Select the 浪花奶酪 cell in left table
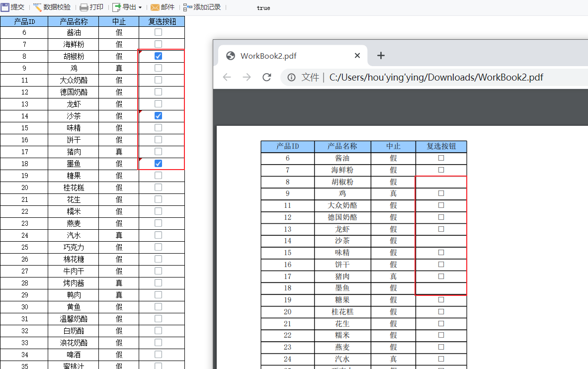This screenshot has height=369, width=588. pos(74,343)
